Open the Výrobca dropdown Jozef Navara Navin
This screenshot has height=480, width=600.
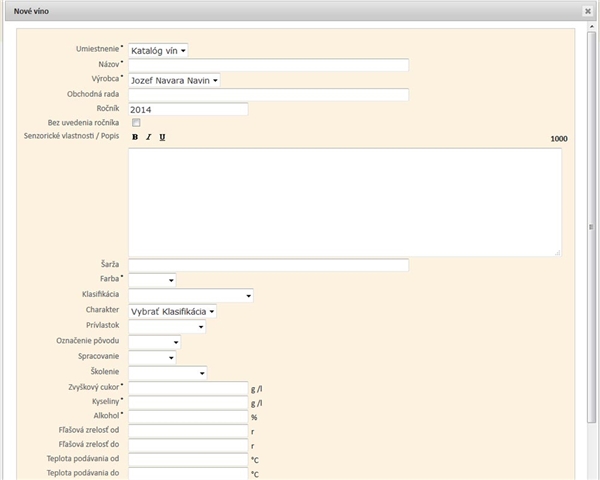click(x=174, y=80)
